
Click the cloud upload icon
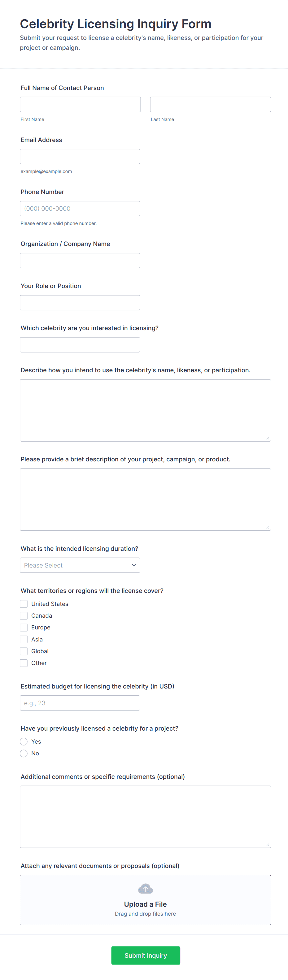point(145,889)
